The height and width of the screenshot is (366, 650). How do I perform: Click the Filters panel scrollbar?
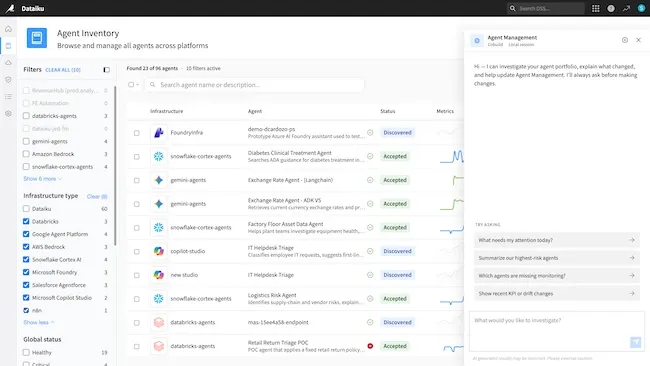pos(114,166)
